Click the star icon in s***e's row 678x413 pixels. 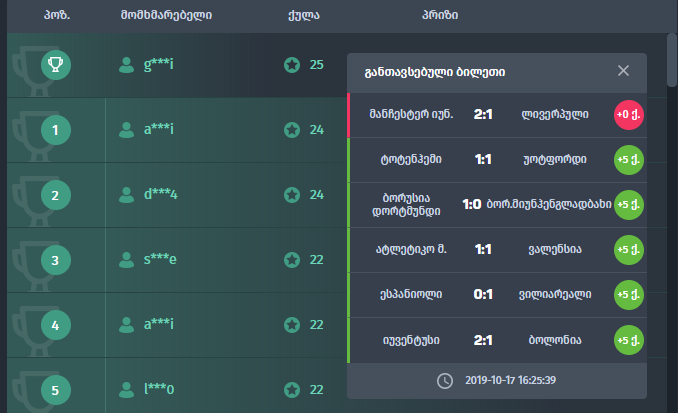(x=291, y=260)
